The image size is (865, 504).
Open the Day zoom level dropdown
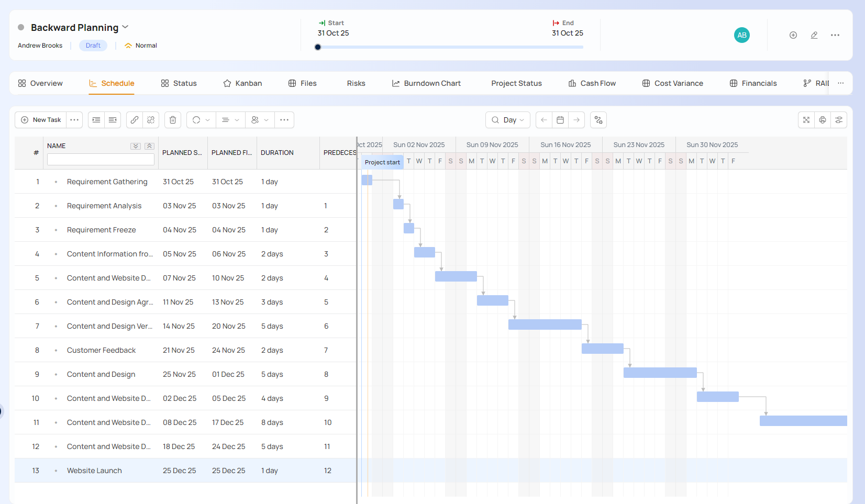pyautogui.click(x=508, y=120)
